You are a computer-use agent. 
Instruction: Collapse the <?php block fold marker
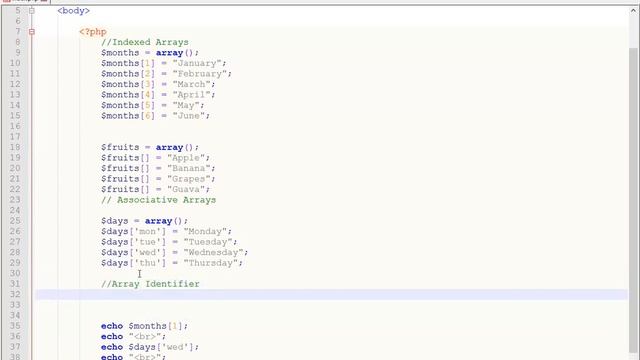(31, 31)
